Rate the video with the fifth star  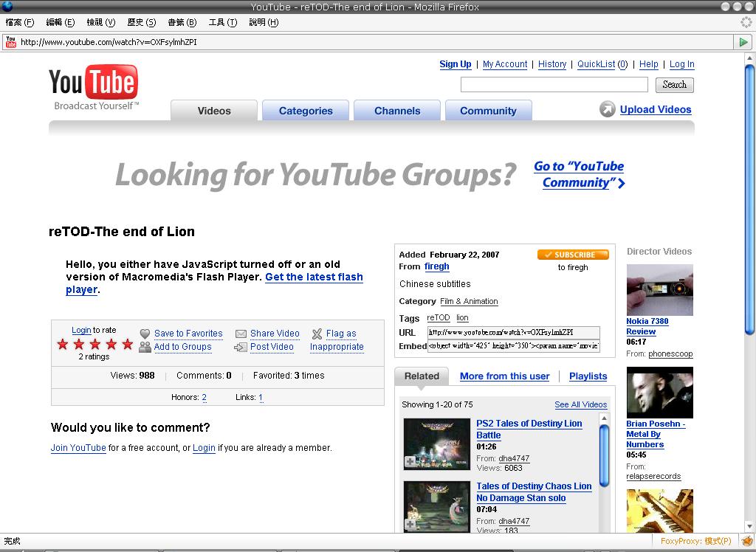(x=127, y=344)
